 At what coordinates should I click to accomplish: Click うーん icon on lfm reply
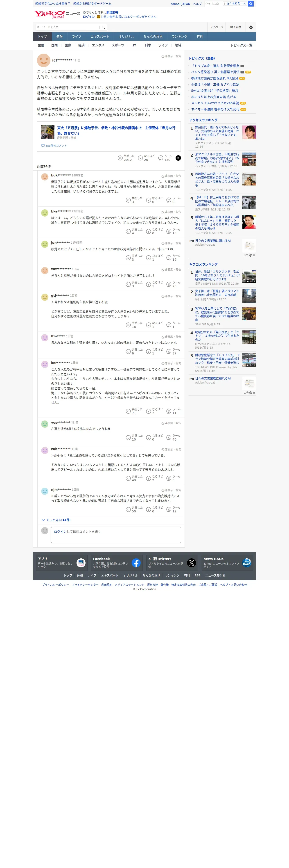click(169, 352)
